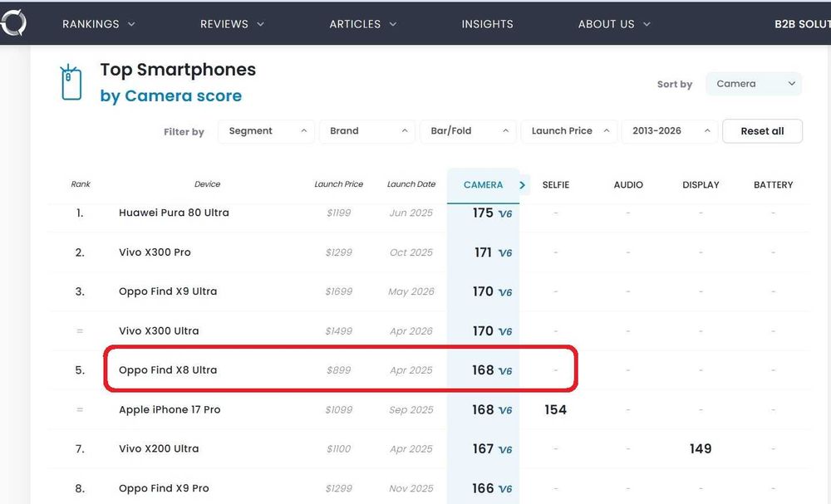The height and width of the screenshot is (504, 831).
Task: Expand the About Us menu chevron
Action: (x=647, y=24)
